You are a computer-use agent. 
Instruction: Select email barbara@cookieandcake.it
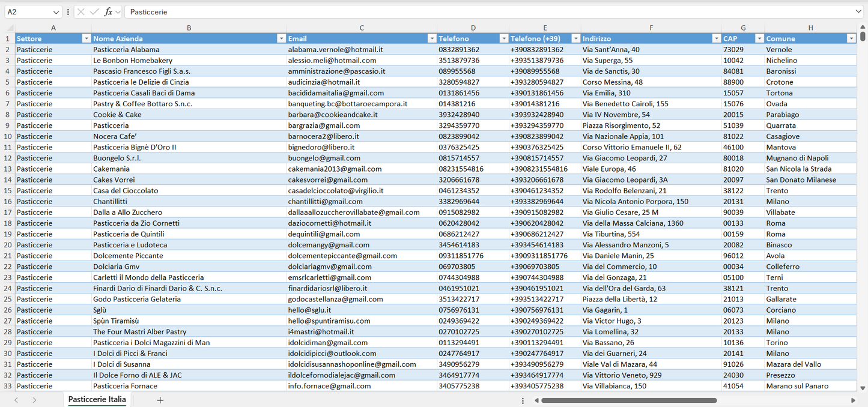(362, 115)
